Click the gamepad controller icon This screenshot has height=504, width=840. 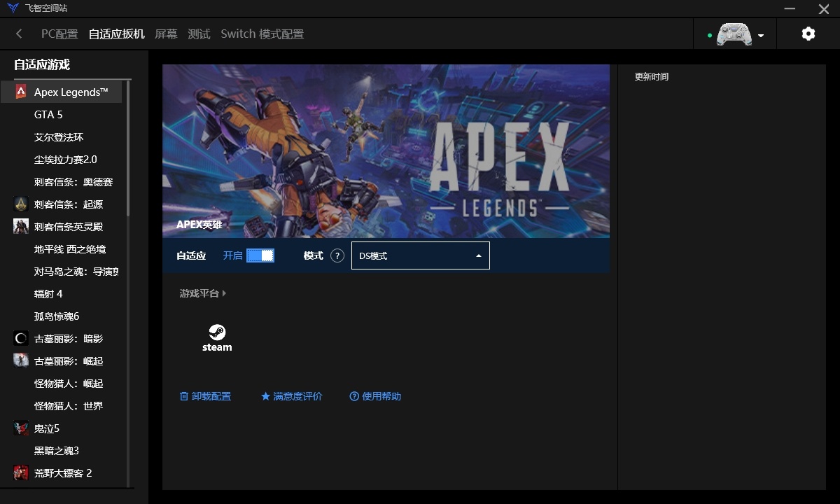tap(734, 34)
